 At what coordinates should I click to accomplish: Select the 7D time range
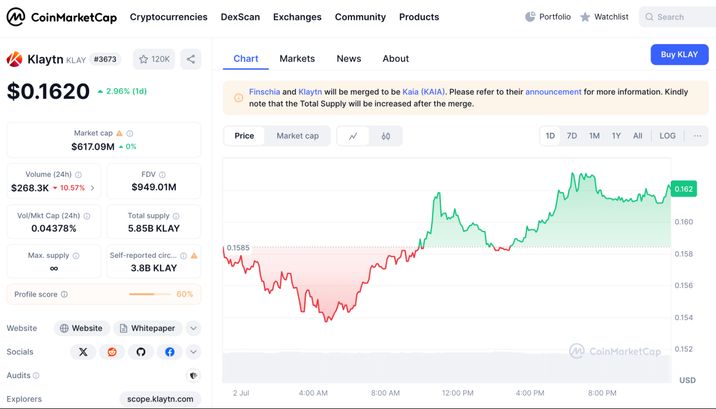click(572, 136)
